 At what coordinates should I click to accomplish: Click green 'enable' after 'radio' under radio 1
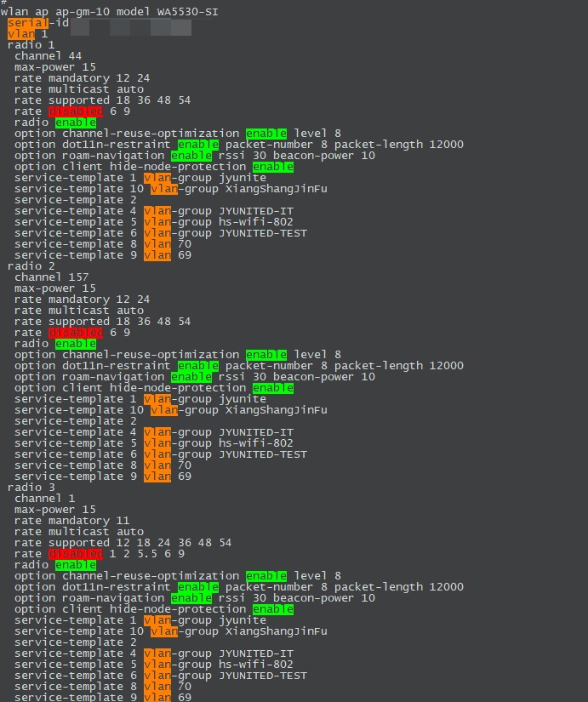coord(75,123)
